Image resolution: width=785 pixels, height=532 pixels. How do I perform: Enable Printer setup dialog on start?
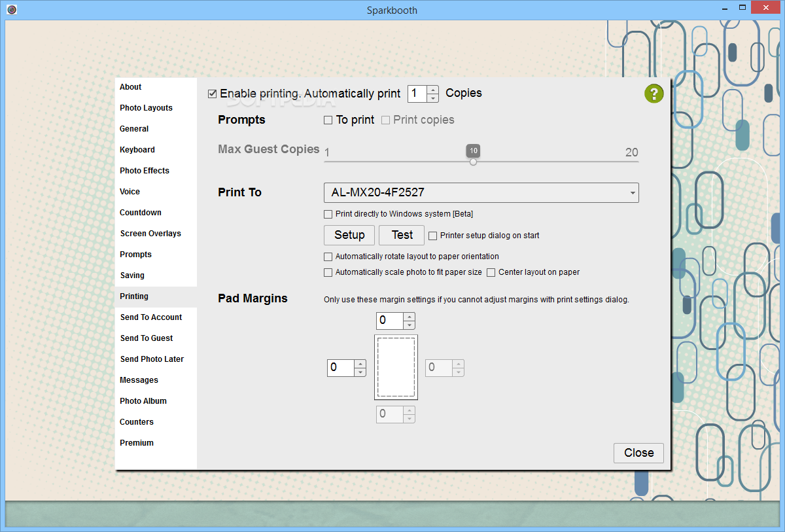point(433,236)
